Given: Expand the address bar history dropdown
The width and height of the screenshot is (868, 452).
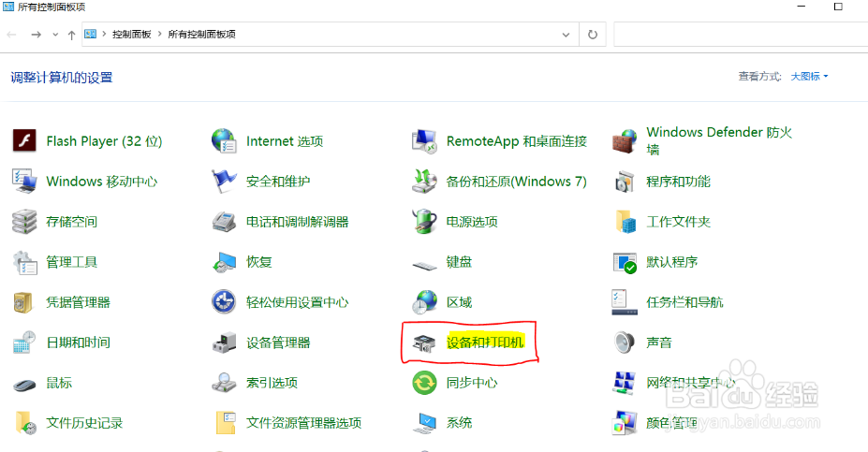Looking at the screenshot, I should tap(566, 35).
